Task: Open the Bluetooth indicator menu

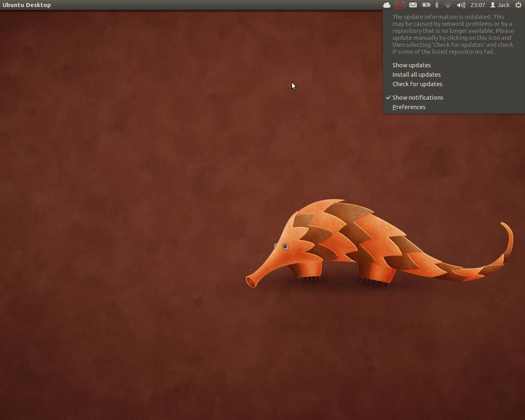Action: [437, 5]
